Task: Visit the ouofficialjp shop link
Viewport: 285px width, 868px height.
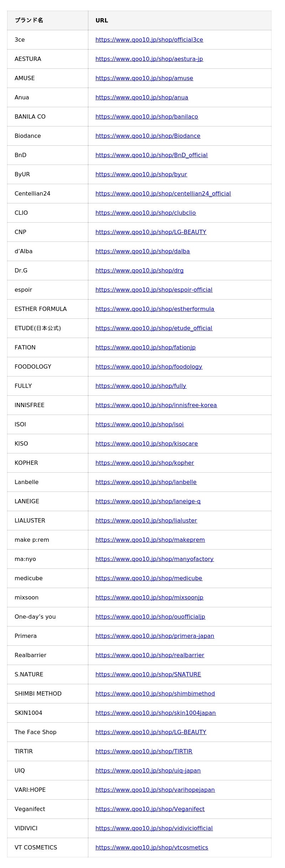Action: [150, 617]
